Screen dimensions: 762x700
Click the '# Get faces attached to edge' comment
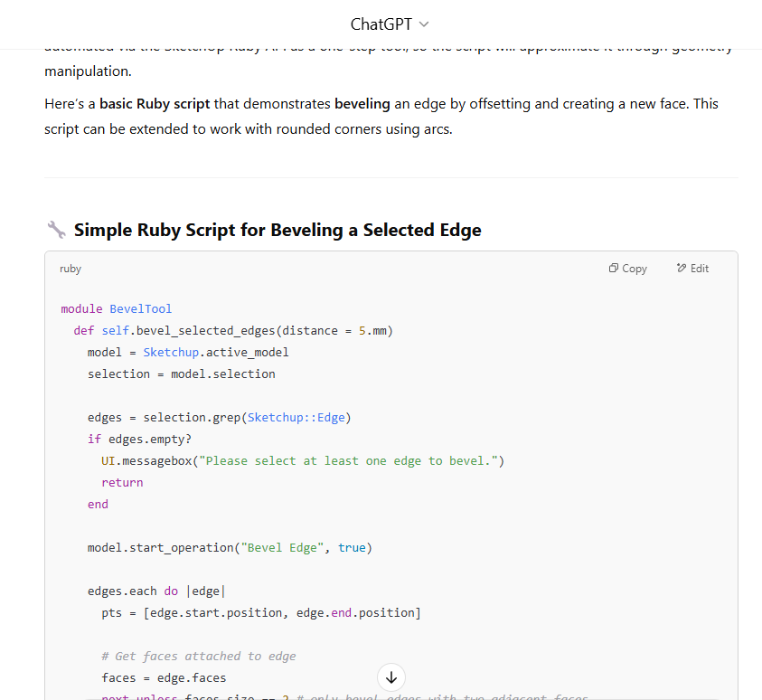198,656
